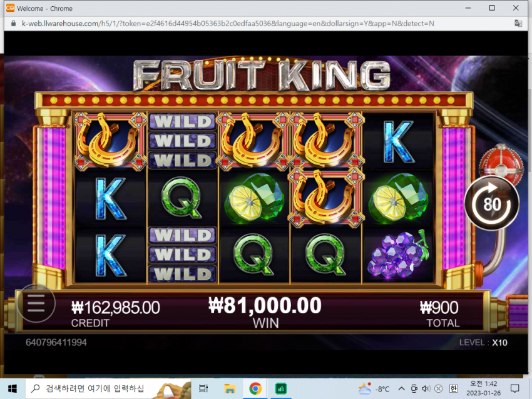The image size is (532, 399).
Task: Open Windows Start menu
Action: coord(13,388)
